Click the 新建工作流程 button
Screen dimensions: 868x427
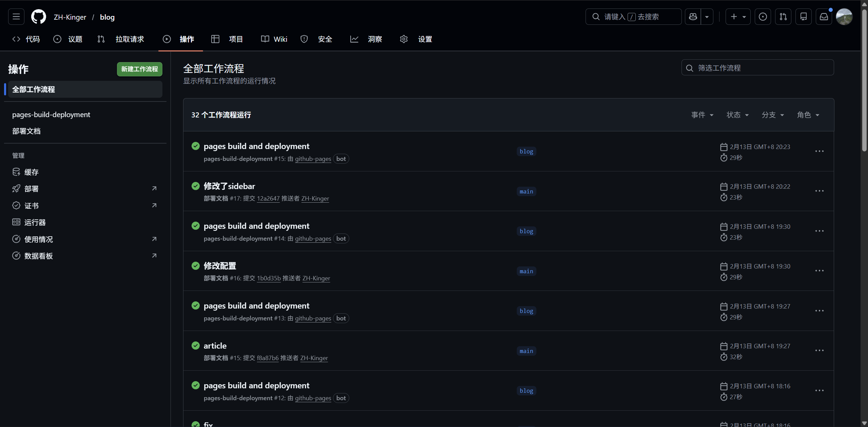(x=140, y=69)
